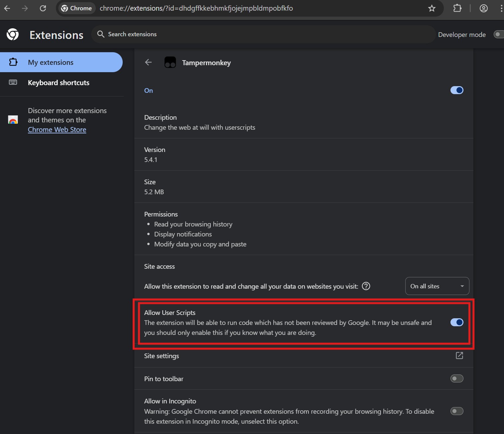Open the Chrome profile account icon
This screenshot has height=434, width=504.
(x=483, y=8)
